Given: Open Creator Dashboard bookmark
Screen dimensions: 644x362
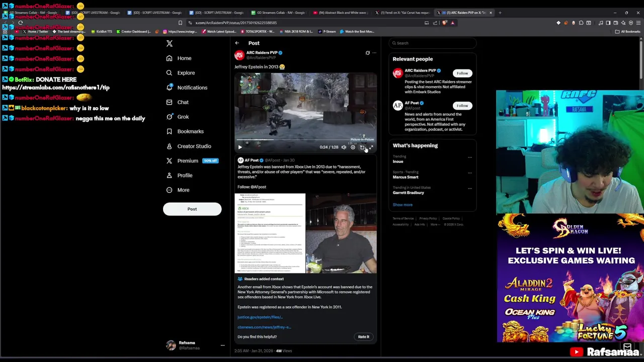Looking at the screenshot, I should [x=133, y=32].
